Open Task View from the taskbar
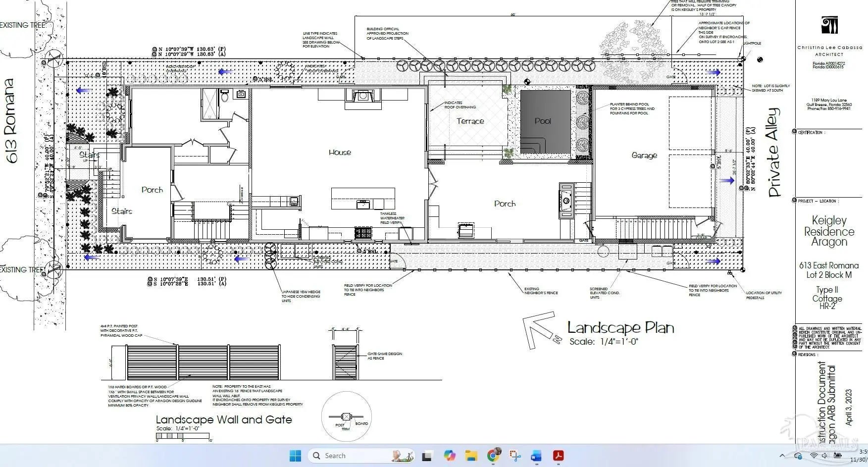The height and width of the screenshot is (467, 868). click(427, 456)
